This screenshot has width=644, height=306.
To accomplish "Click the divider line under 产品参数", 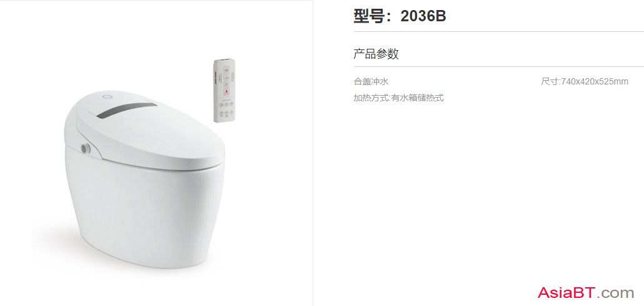I will coord(498,66).
